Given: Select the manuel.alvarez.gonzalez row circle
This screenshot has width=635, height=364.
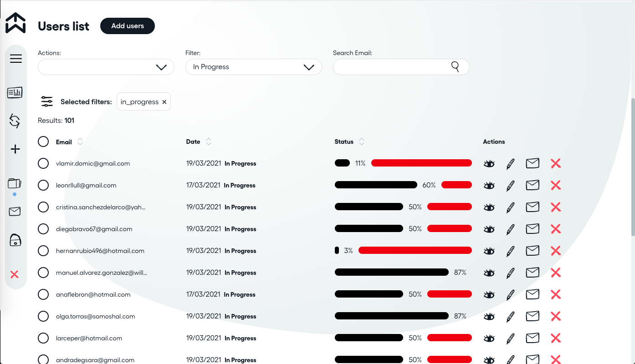Looking at the screenshot, I should click(x=43, y=273).
